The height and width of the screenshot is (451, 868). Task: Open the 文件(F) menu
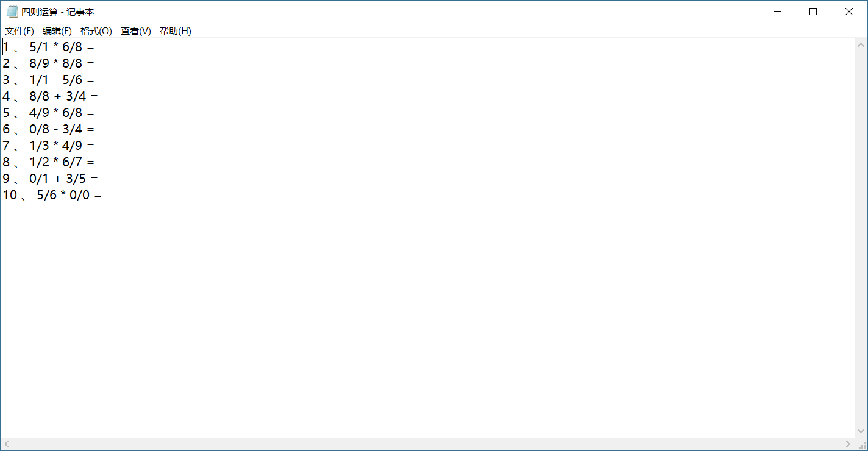coord(20,31)
